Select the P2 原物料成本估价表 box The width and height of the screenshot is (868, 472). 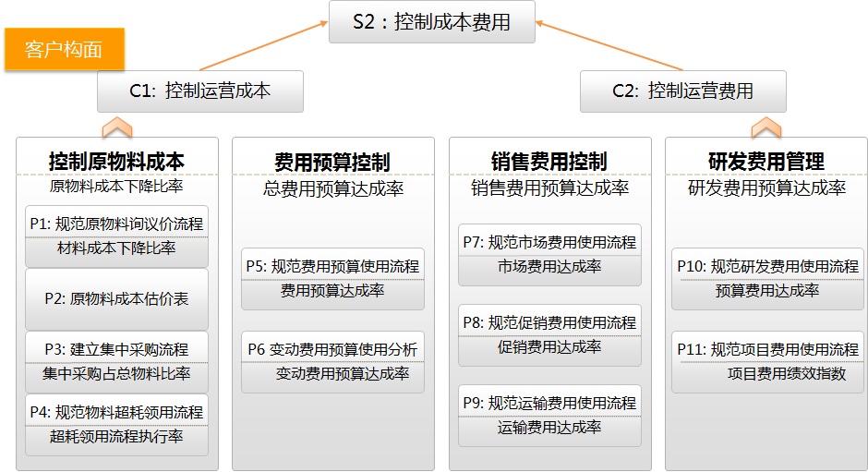point(116,298)
